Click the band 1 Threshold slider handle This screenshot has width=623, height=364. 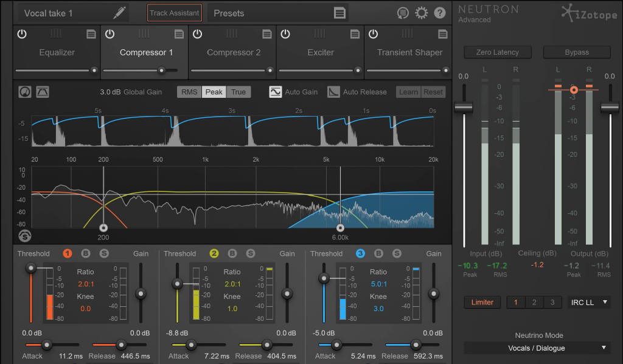point(30,268)
